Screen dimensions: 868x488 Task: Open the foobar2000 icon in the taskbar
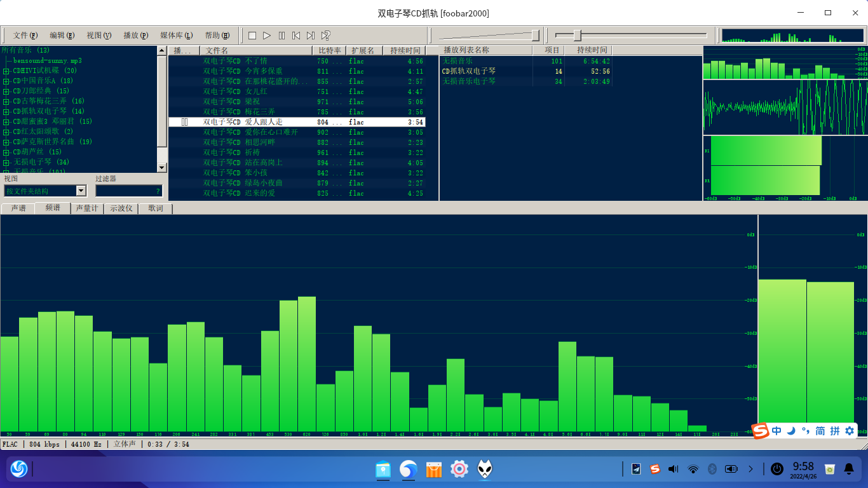(x=485, y=470)
